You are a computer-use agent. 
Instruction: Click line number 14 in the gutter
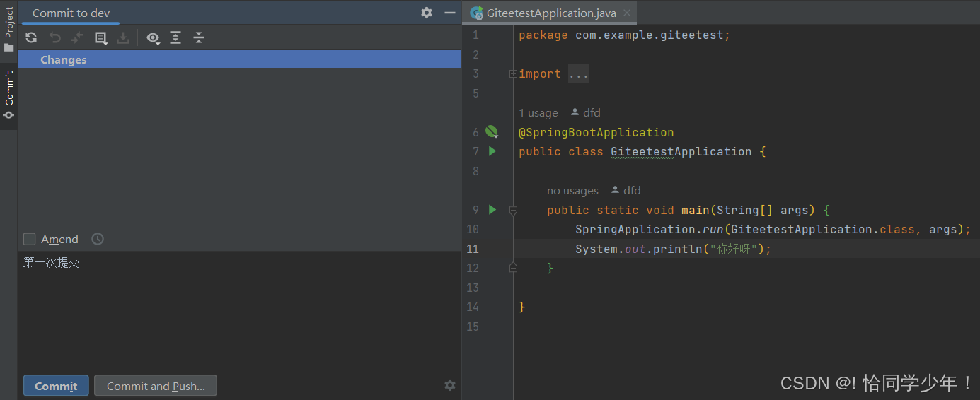[x=472, y=307]
